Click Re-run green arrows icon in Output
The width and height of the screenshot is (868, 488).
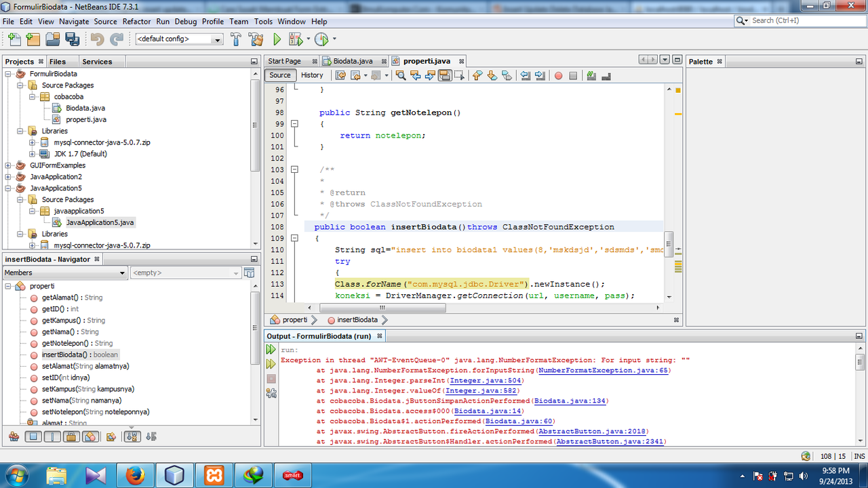pos(271,350)
